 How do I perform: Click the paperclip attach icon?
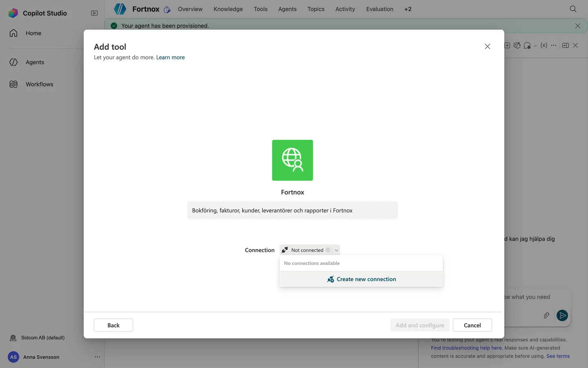pos(546,315)
